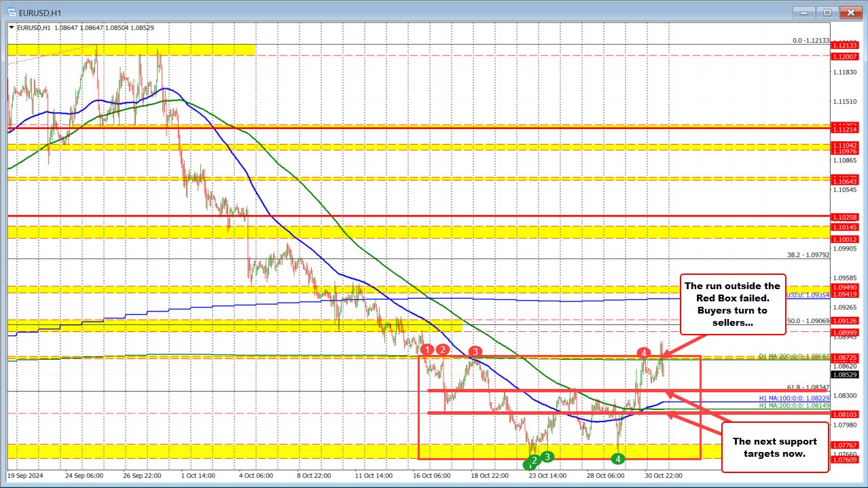Click red circled marker 4 near 30 Oct
The width and height of the screenshot is (868, 488).
point(643,354)
